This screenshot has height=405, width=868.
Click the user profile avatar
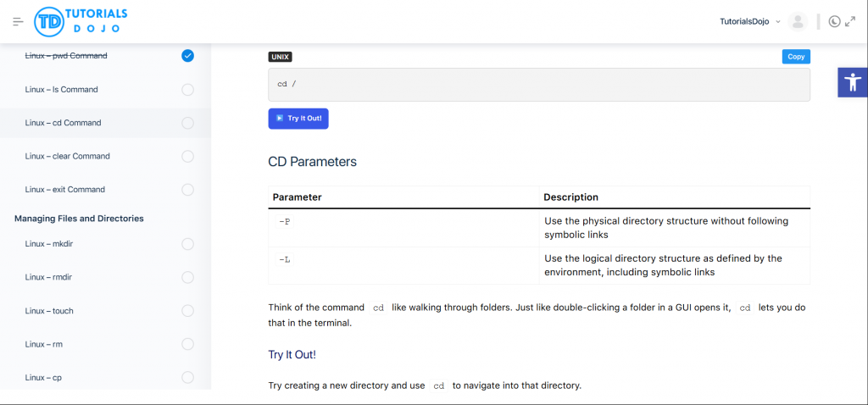(797, 22)
